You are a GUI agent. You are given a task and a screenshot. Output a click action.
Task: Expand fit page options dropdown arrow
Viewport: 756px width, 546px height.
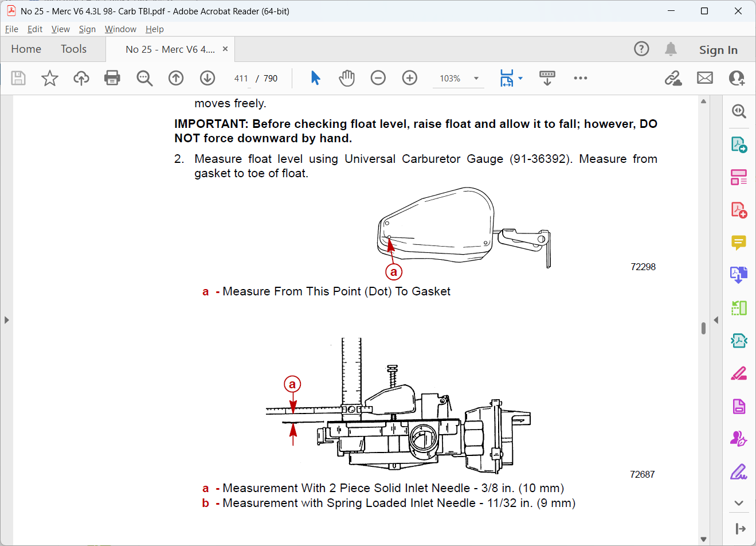[520, 78]
